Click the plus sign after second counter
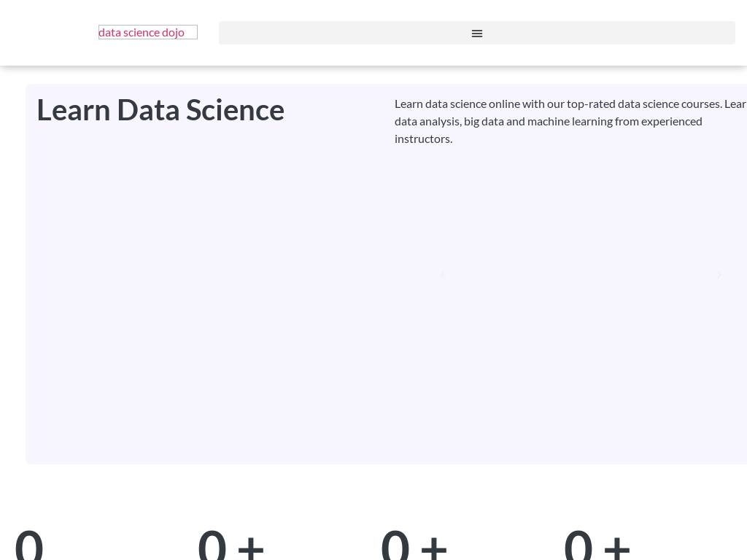Screen dimensions: 747x560 [251, 545]
